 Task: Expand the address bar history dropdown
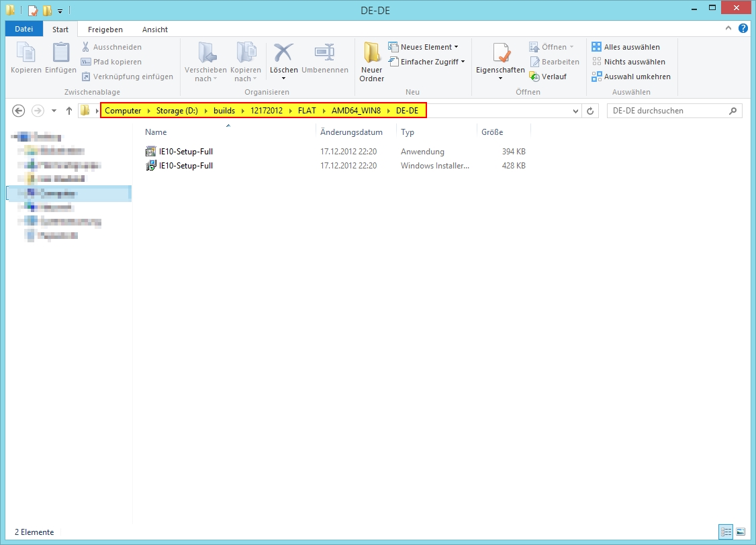click(x=575, y=111)
